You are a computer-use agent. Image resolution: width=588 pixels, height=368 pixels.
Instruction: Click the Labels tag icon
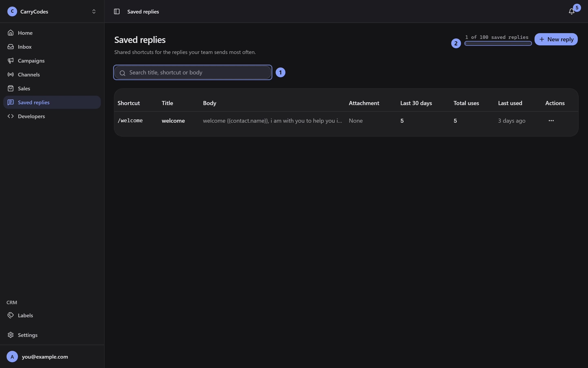(10, 315)
